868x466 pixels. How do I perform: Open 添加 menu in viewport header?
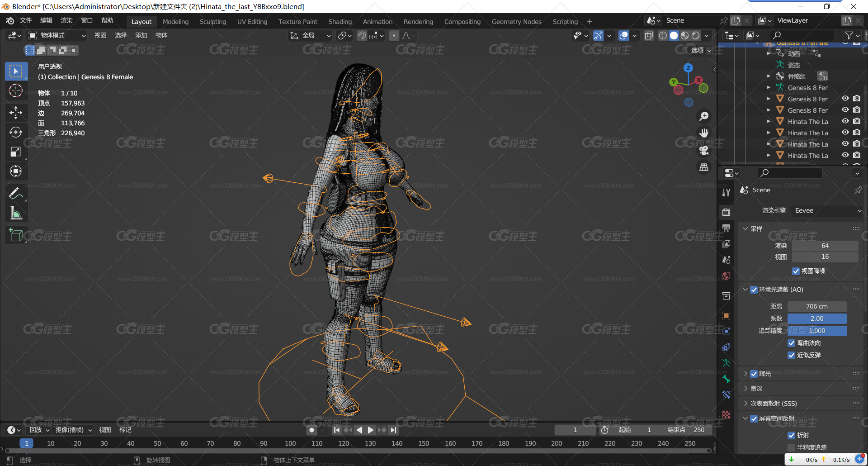[x=141, y=35]
